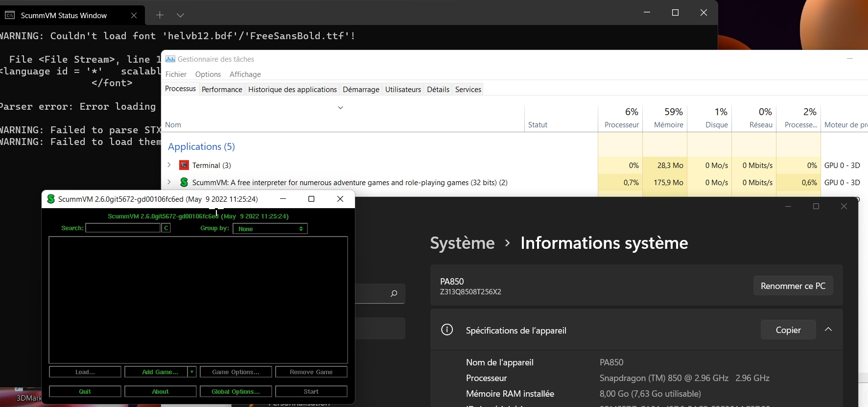The height and width of the screenshot is (407, 868).
Task: Click the Quit button in ScummVM
Action: click(x=85, y=391)
